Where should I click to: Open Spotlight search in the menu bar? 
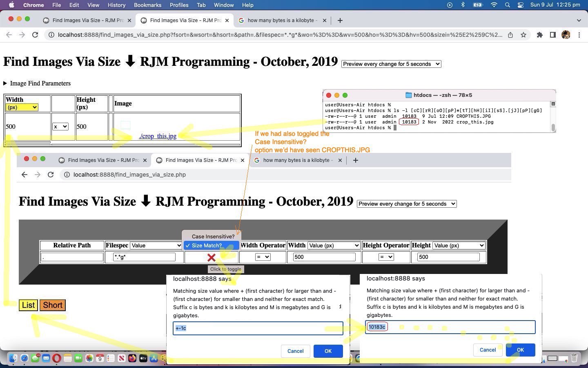507,5
